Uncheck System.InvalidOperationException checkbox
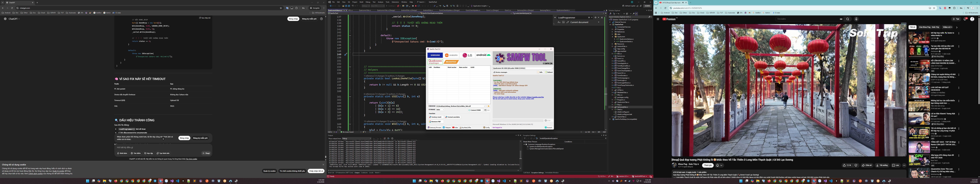Viewport: 980px width, 184px height. pyautogui.click(x=528, y=147)
